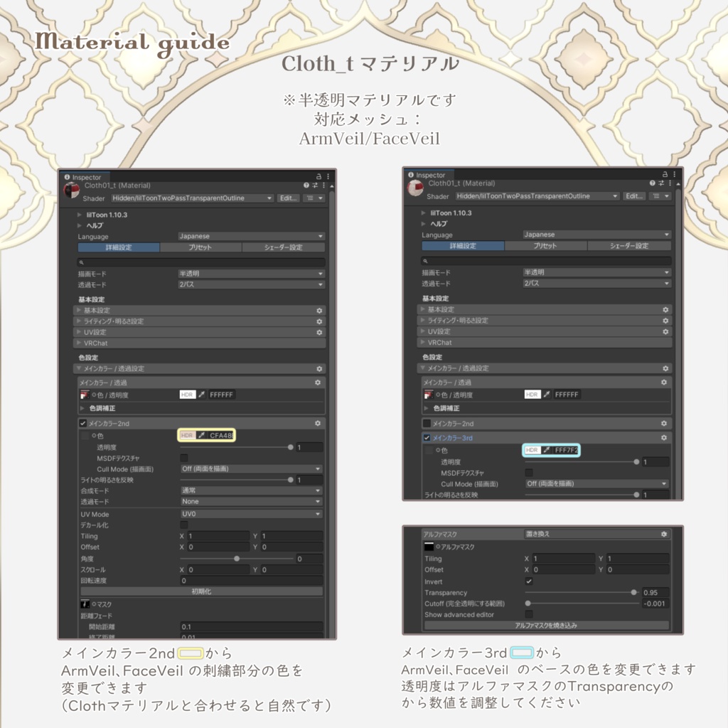This screenshot has height=728, width=728.
Task: Switch to シェーダー設定 tab in right panel
Action: pos(629,245)
